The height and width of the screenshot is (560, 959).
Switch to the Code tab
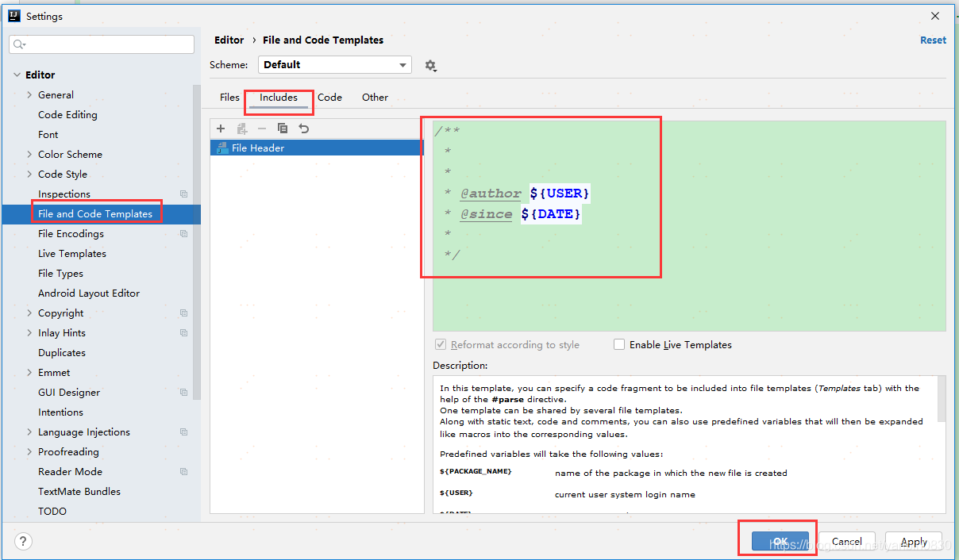pos(329,97)
